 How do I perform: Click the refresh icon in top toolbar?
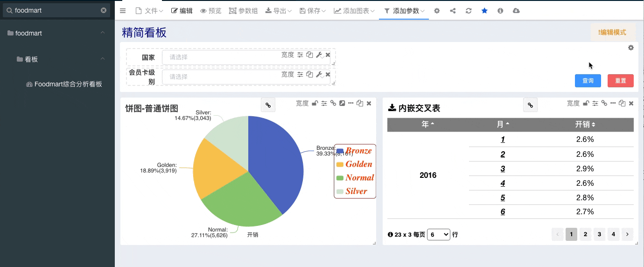coord(469,11)
